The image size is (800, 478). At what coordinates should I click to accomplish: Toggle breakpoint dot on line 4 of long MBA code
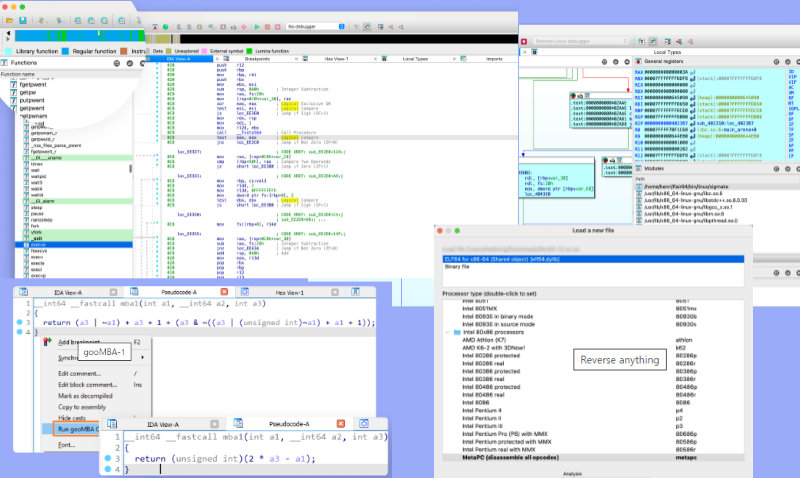[x=19, y=332]
